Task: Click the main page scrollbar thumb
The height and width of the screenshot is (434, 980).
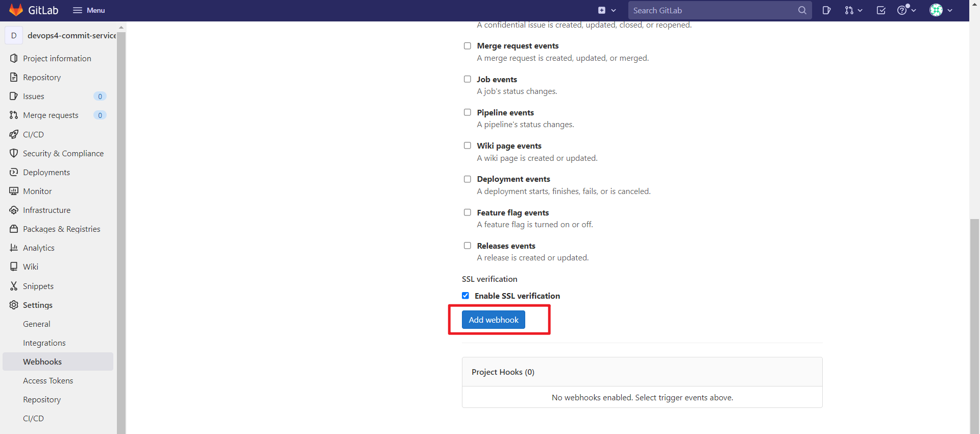Action: coord(974,326)
